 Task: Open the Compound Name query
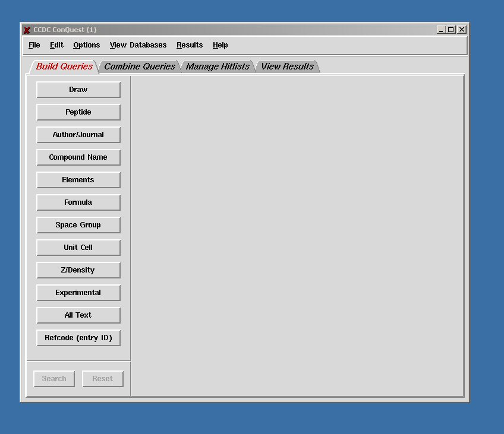click(78, 157)
